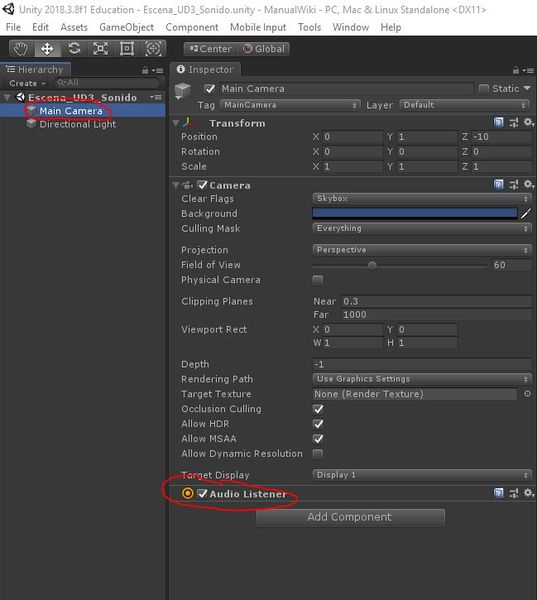Click the Hierarchy search field
Viewport: 537px width, 600px height.
pos(106,83)
